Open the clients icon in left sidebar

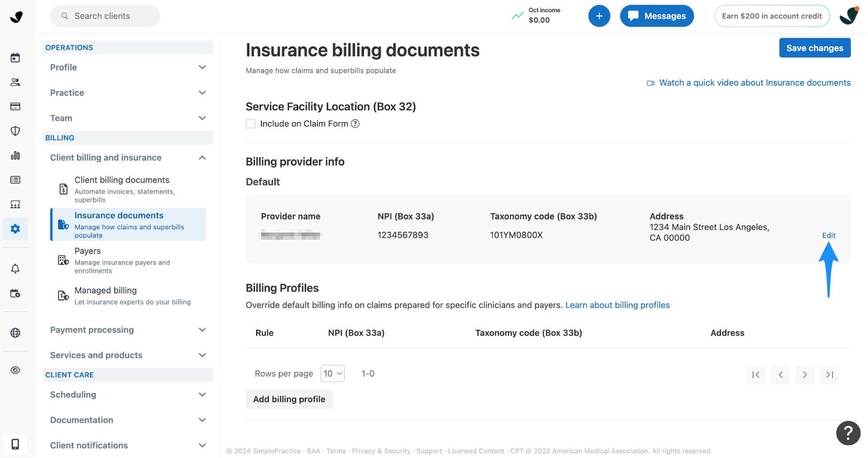click(x=15, y=82)
